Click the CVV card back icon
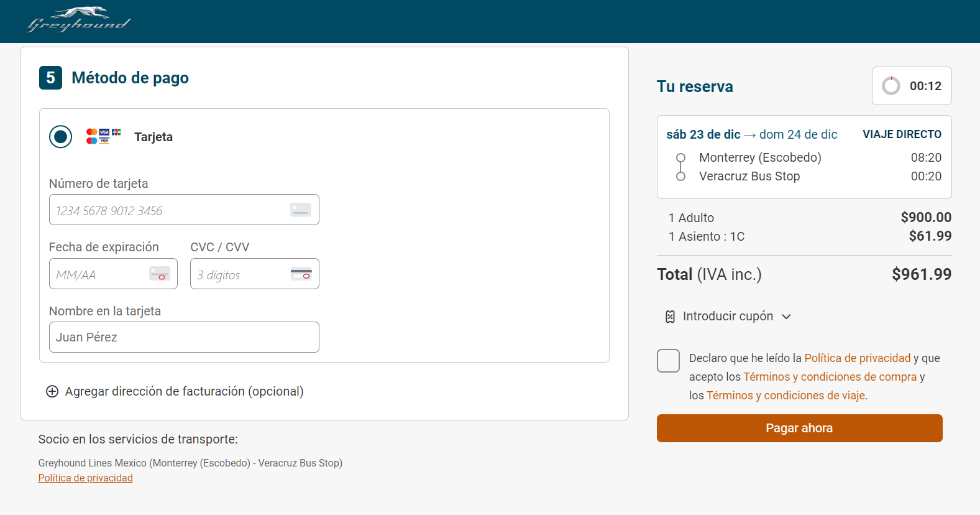 (301, 274)
